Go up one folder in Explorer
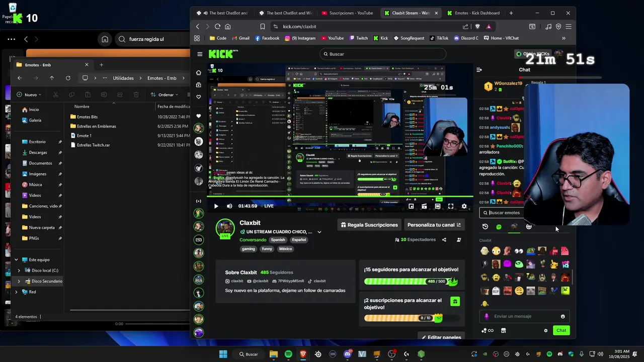Image resolution: width=644 pixels, height=362 pixels. tap(52, 78)
